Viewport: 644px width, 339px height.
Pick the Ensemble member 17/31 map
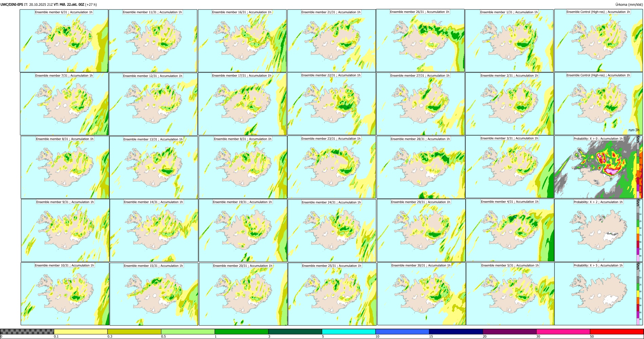click(242, 104)
